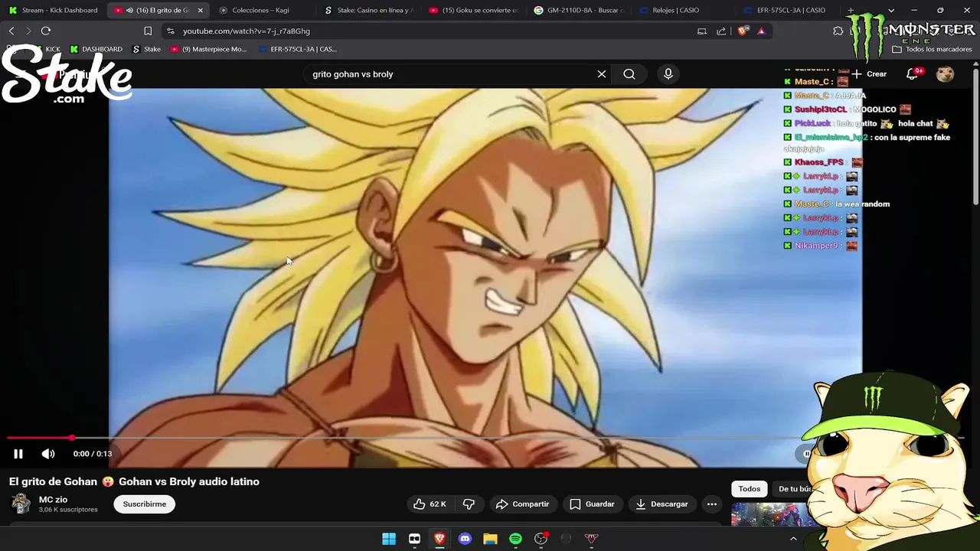Click the Brave Rewards triangle icon
The height and width of the screenshot is (551, 980).
pyautogui.click(x=761, y=31)
